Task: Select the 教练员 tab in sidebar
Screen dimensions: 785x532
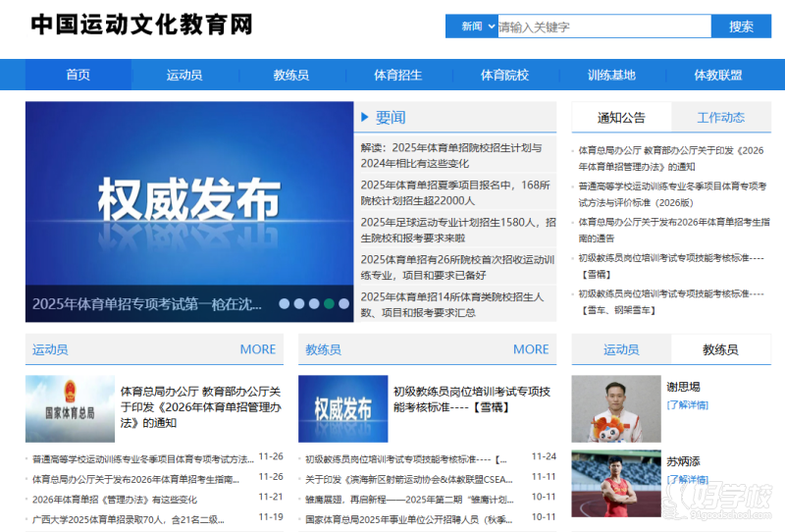Action: (x=720, y=349)
